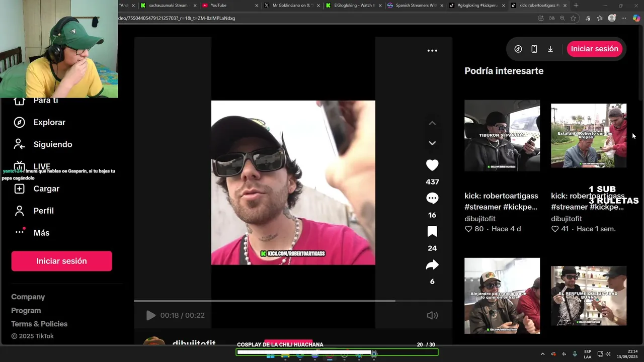Switch to the #glogloking #kickperu tab
The width and height of the screenshot is (644, 362).
(477, 6)
